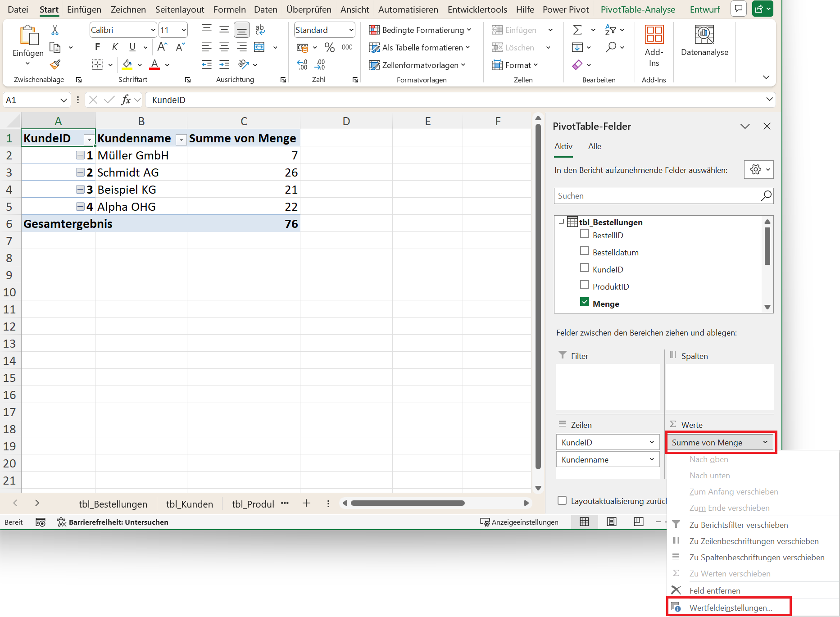Check the BestellID field checkbox
Viewport: 840px width, 617px height.
pyautogui.click(x=585, y=234)
